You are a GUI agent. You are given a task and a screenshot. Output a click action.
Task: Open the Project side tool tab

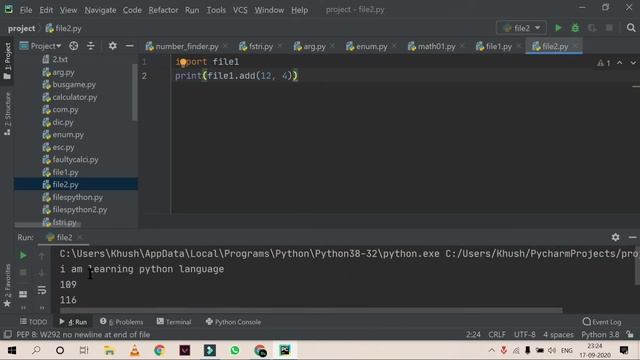(x=7, y=61)
